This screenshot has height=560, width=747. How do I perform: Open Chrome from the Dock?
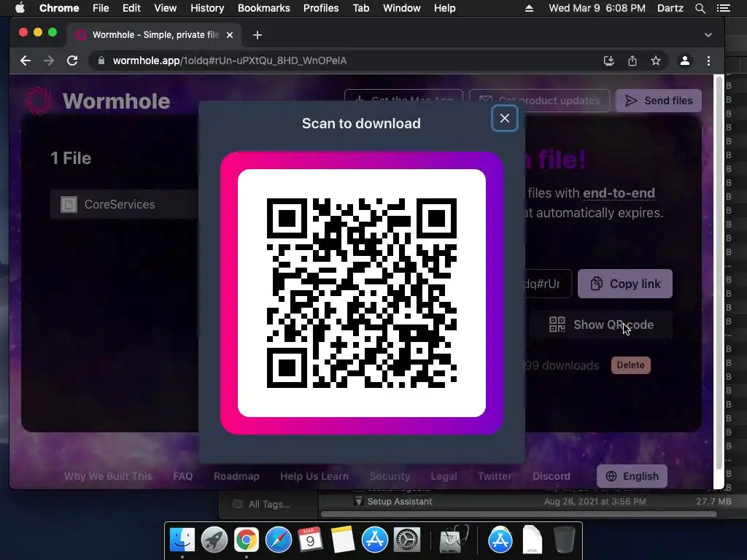click(x=246, y=540)
